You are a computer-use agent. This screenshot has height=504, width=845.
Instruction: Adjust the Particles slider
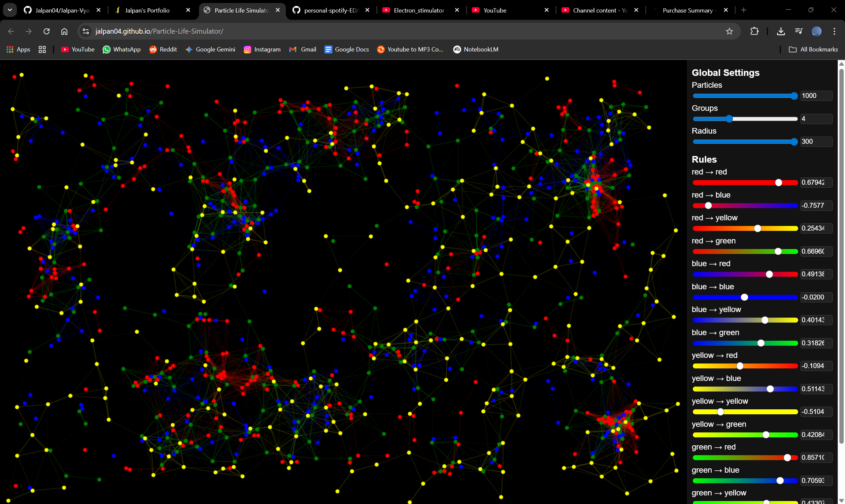(x=745, y=96)
